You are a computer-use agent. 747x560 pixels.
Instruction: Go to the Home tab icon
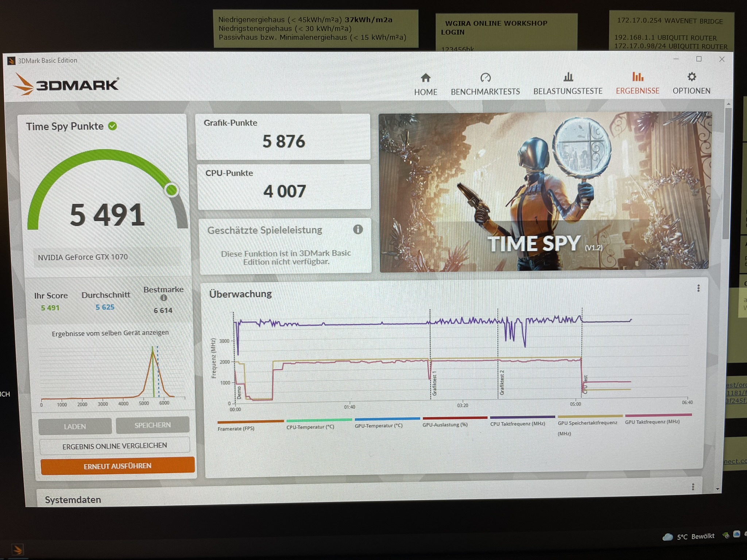[425, 78]
